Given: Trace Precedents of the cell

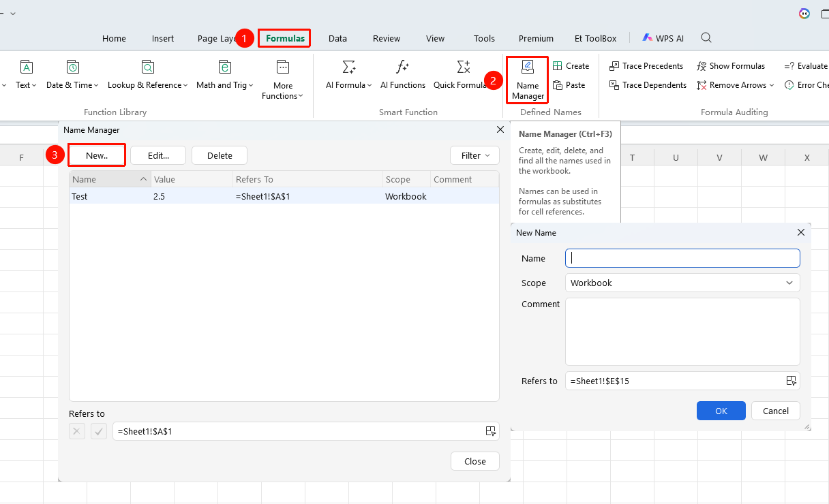Looking at the screenshot, I should 646,66.
